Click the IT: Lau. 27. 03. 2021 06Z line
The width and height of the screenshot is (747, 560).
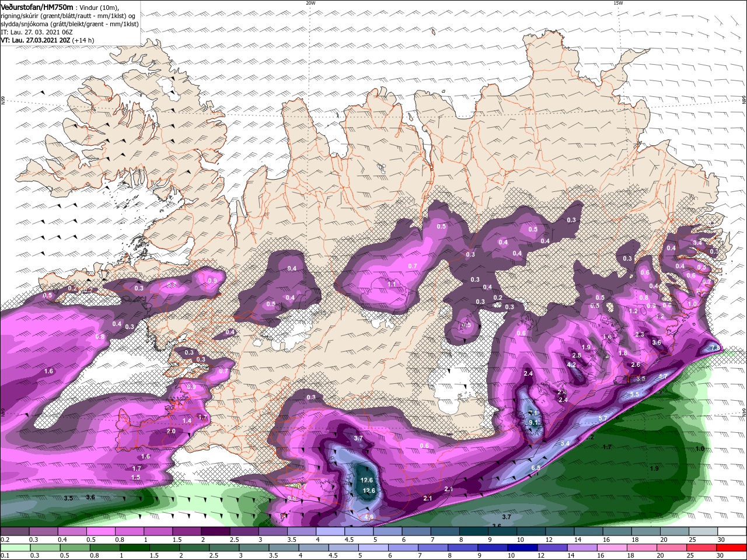tap(37, 32)
